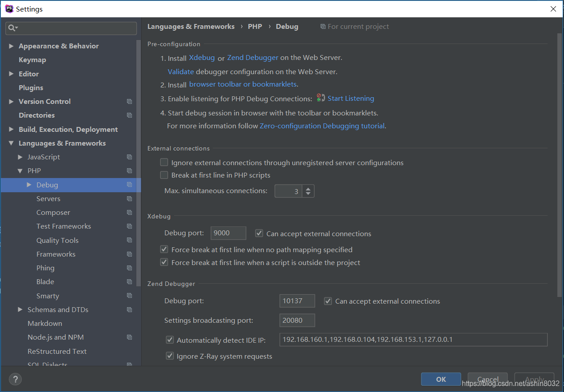Click project-level icon next to Composer
Screen dimensions: 564x392
click(x=129, y=213)
